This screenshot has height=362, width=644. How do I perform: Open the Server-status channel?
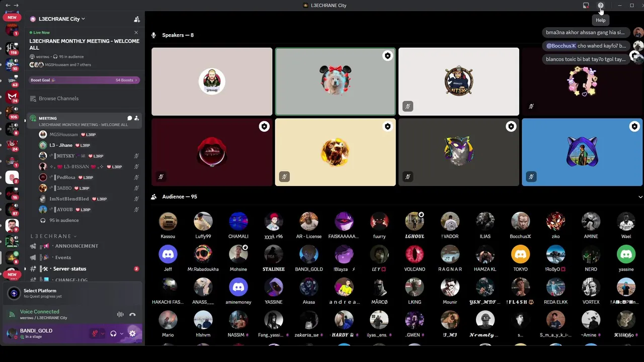click(x=84, y=269)
